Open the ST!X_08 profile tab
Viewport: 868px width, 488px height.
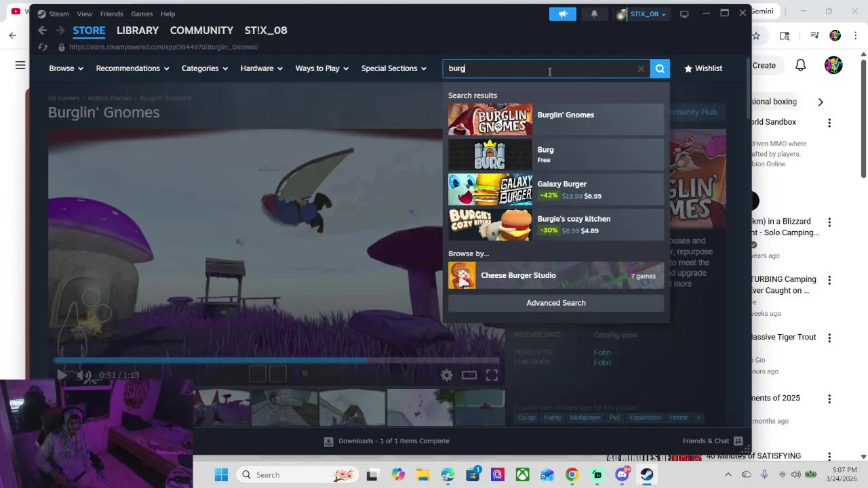click(x=266, y=30)
